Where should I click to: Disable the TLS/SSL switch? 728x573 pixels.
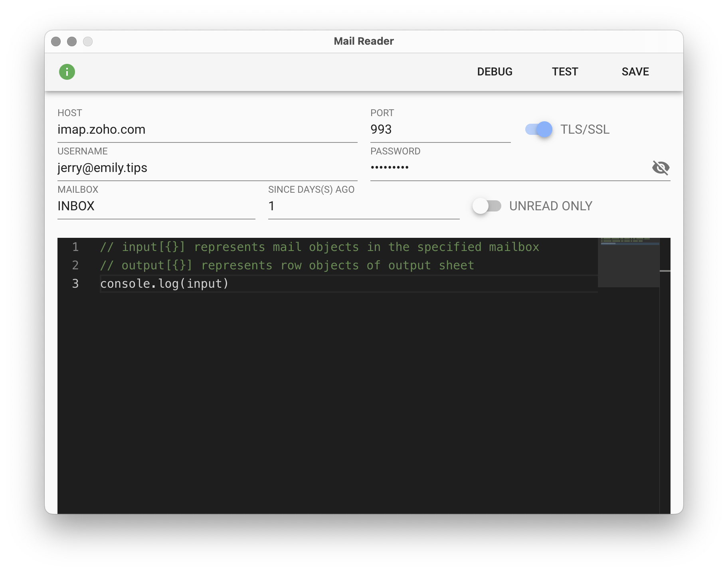pos(539,129)
